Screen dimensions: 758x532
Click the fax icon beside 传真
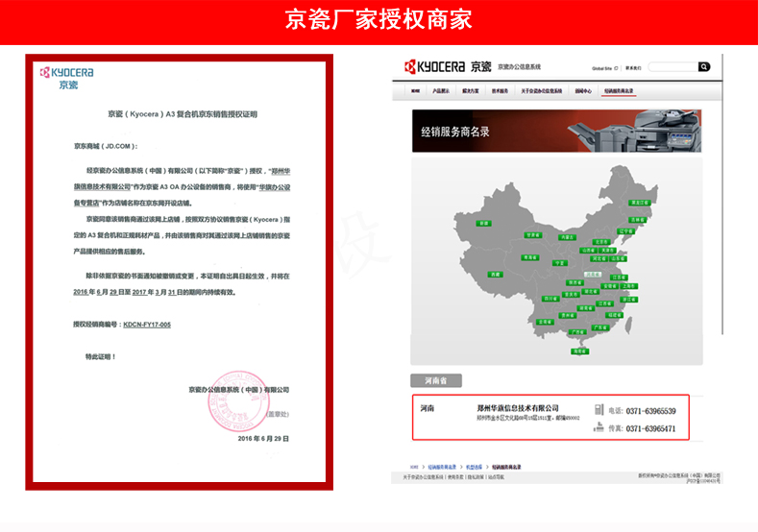pos(599,426)
